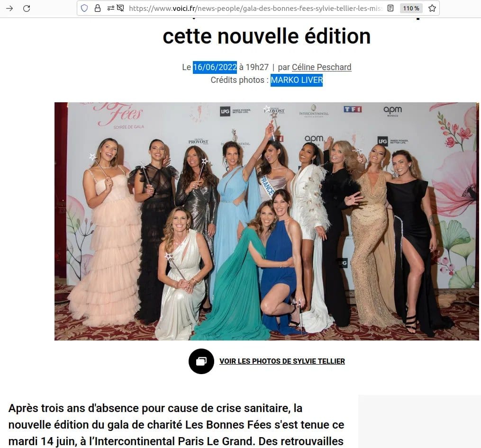Open the site permissions icon
Image resolution: width=481 pixels, height=448 pixels.
(x=110, y=8)
